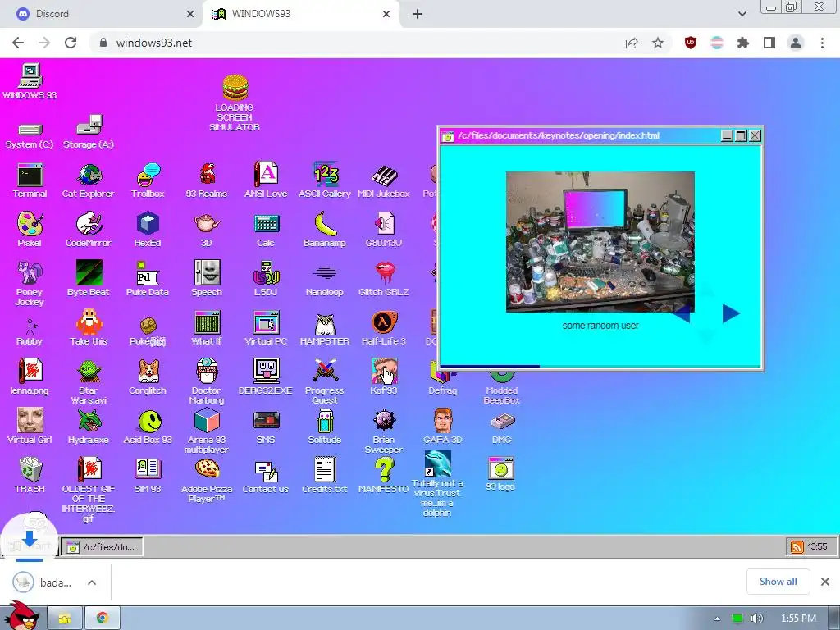Image resolution: width=840 pixels, height=630 pixels.
Task: Launch Puke Data
Action: click(148, 272)
